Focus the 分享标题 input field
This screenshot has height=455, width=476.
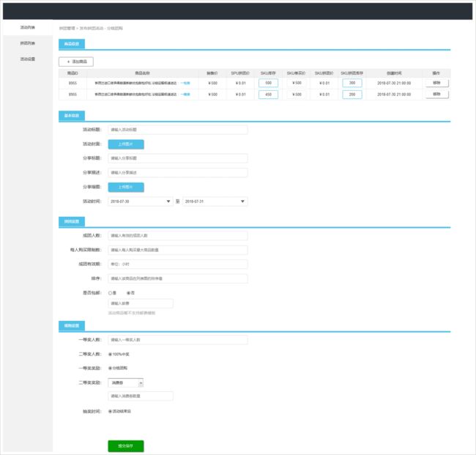(x=178, y=158)
